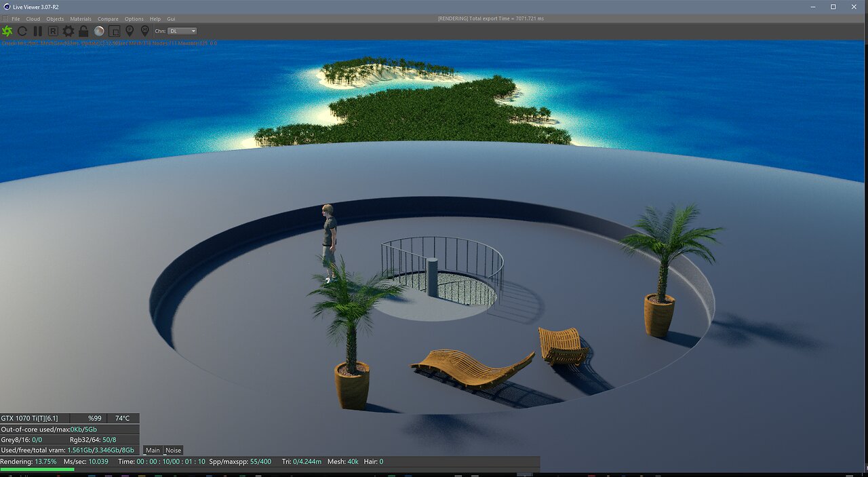The image size is (868, 477).
Task: Select the material picker M pin icon
Action: click(x=144, y=31)
